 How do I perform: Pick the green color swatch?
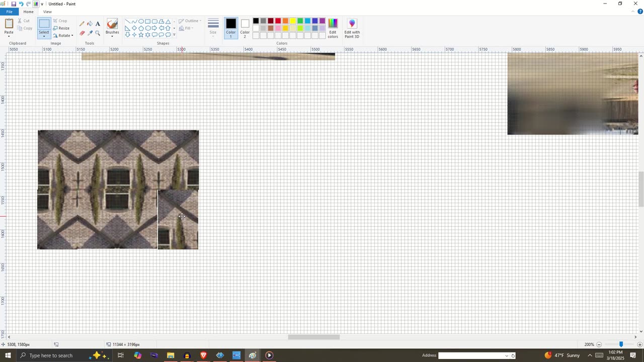tap(300, 21)
